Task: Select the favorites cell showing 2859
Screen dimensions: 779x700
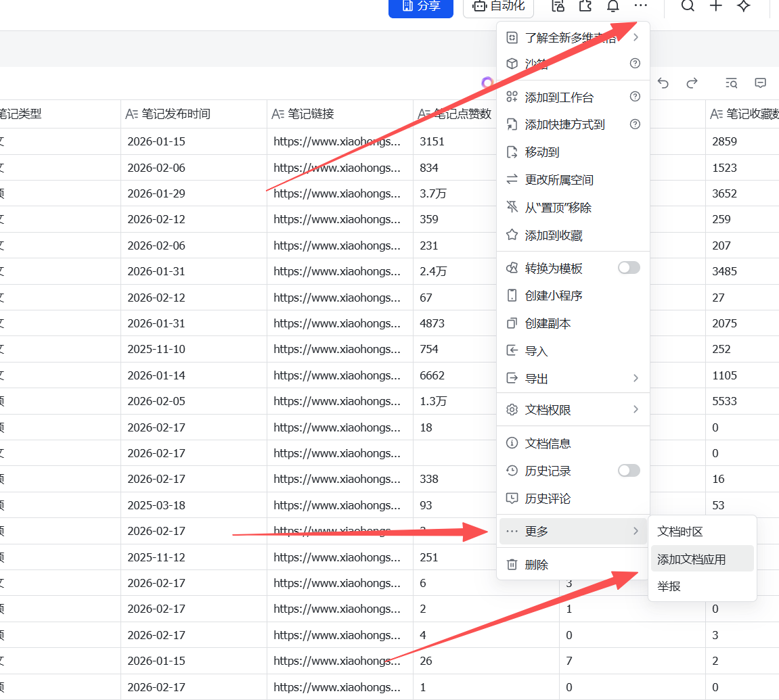Action: pyautogui.click(x=742, y=141)
